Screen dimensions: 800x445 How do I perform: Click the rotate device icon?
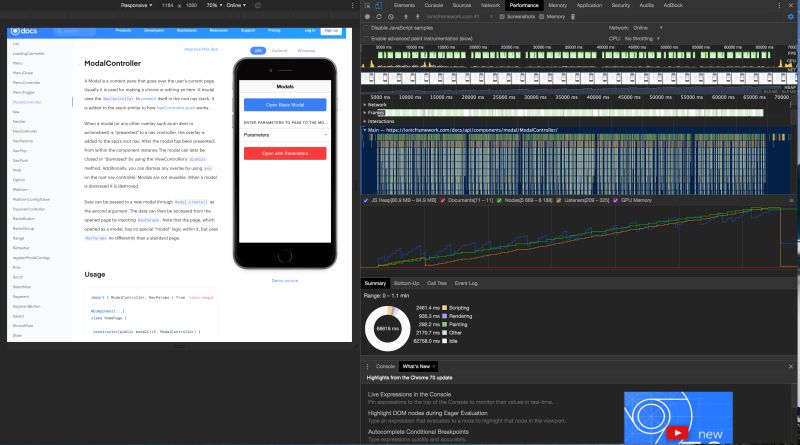pyautogui.click(x=258, y=5)
